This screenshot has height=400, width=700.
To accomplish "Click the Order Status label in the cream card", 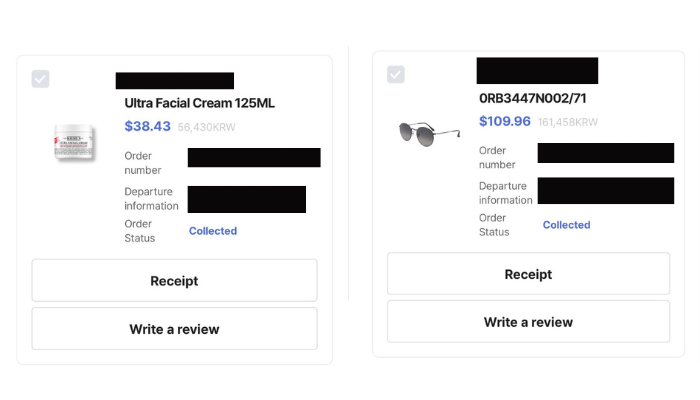I will 140,231.
